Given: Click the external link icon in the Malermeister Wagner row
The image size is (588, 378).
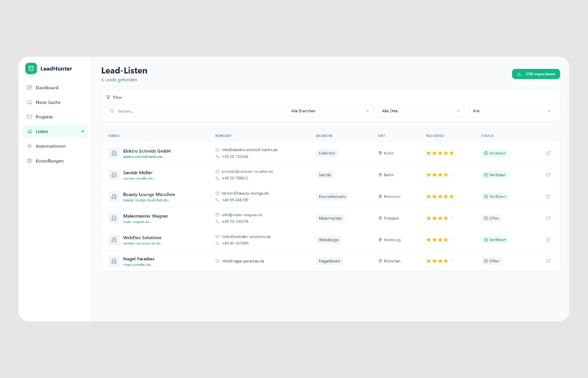Looking at the screenshot, I should 548,218.
